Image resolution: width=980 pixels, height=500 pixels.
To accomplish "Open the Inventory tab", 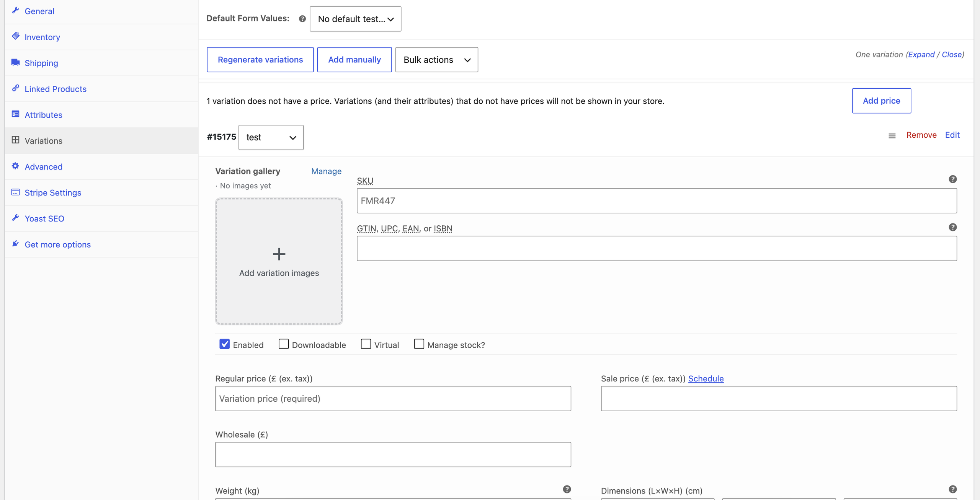I will point(101,37).
